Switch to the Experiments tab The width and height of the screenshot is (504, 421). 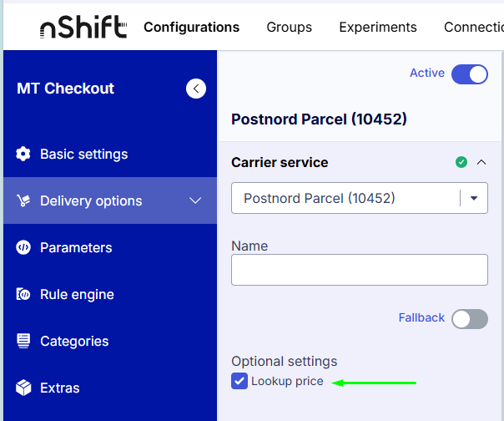point(378,27)
